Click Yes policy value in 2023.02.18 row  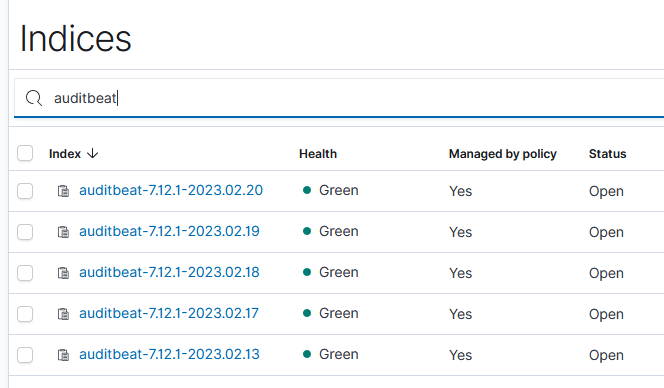tap(461, 273)
